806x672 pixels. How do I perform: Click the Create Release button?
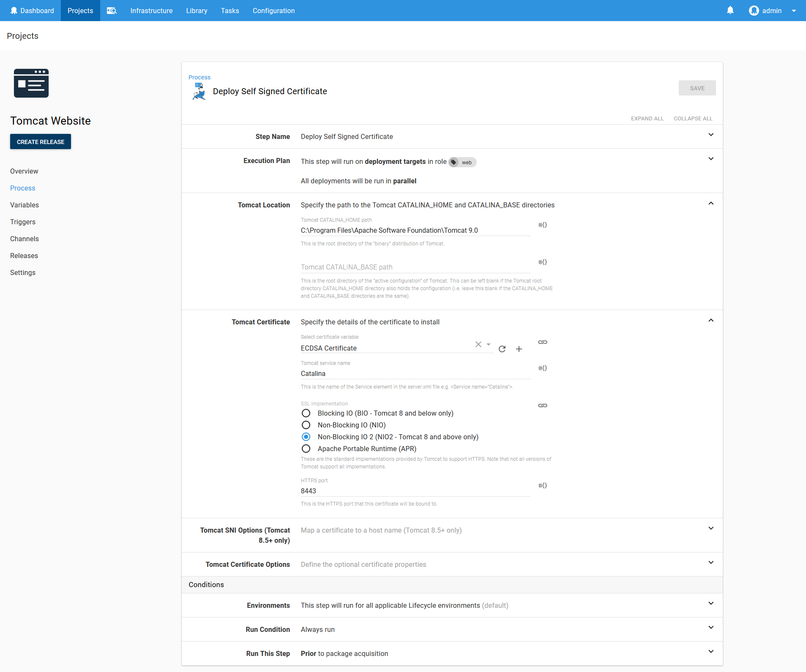[x=41, y=142]
